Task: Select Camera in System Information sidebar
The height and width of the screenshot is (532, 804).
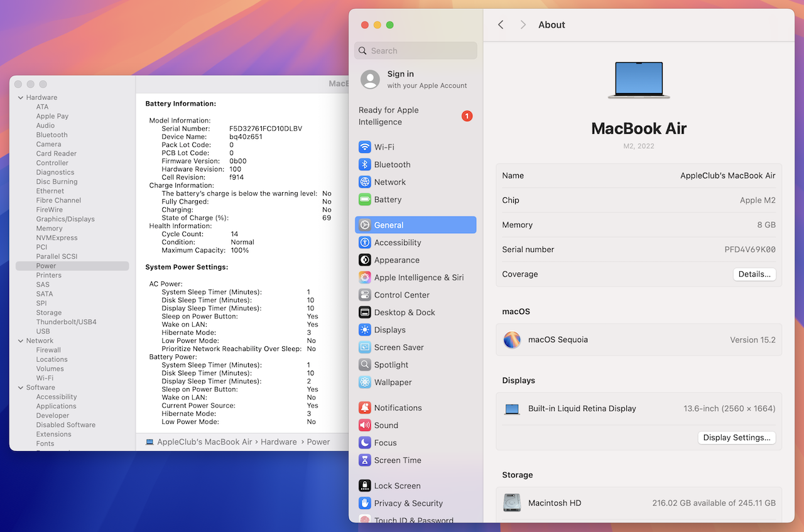Action: (x=48, y=144)
